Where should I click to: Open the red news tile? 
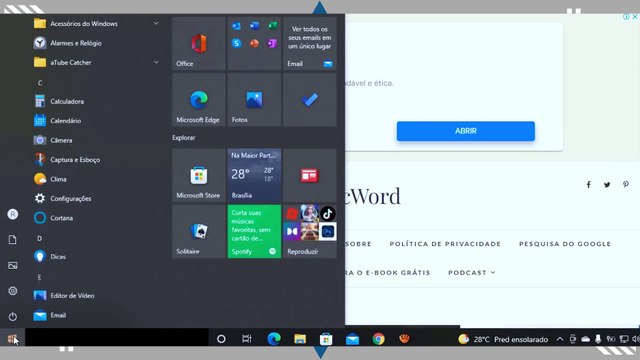point(310,176)
